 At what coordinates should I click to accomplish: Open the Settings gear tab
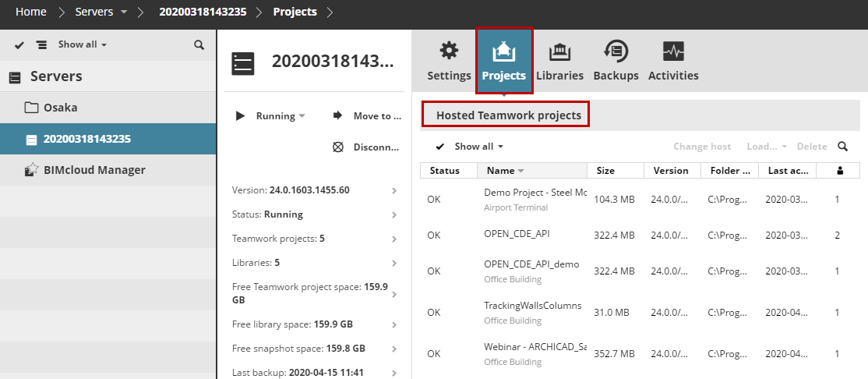(x=449, y=61)
